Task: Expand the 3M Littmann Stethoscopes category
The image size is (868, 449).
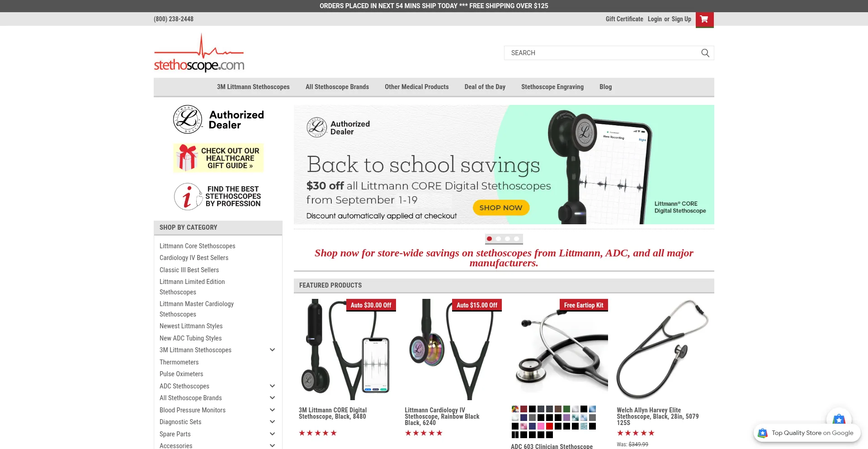Action: (272, 350)
